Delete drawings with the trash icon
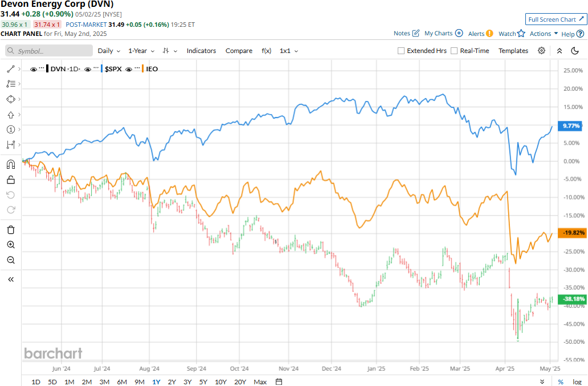588x386 pixels. click(10, 230)
